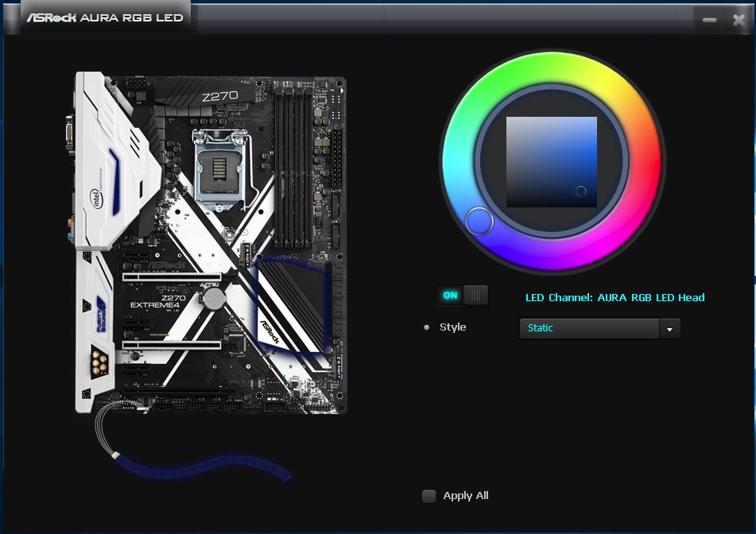Viewport: 756px width, 534px height.
Task: Click the Static style combo box field
Action: [x=599, y=329]
